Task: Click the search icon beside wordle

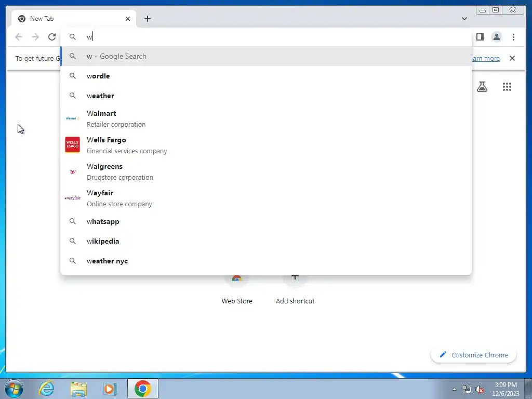Action: coord(73,76)
